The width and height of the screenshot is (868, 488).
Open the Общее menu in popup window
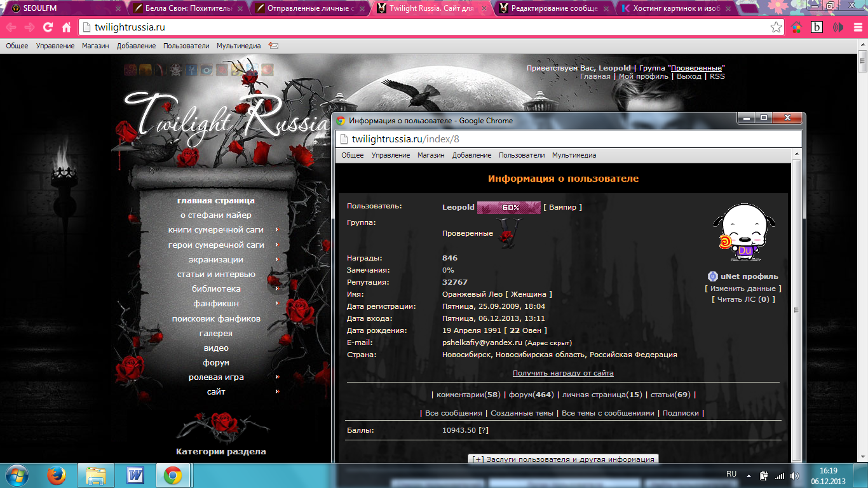pyautogui.click(x=353, y=155)
